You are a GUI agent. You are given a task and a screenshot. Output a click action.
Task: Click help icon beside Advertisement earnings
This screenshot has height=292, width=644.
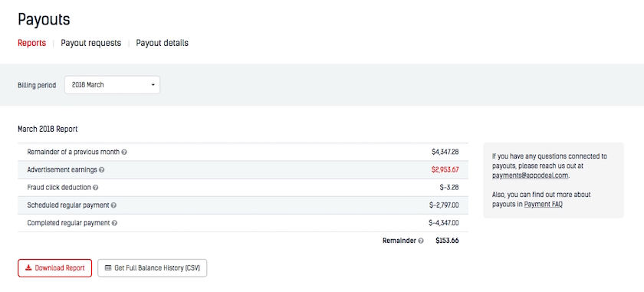pos(102,169)
